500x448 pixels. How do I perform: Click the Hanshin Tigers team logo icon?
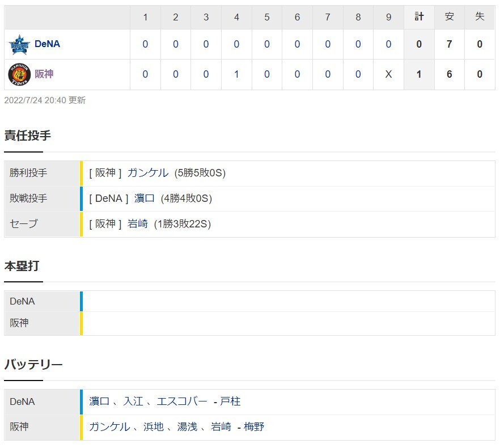coord(19,74)
